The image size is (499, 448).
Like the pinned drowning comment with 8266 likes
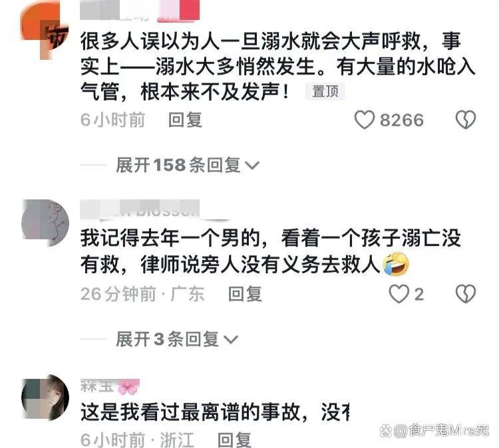tap(365, 120)
